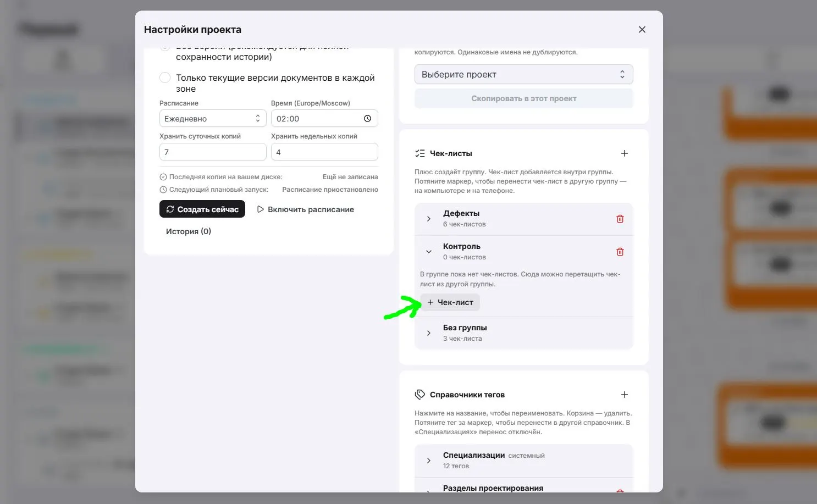The image size is (817, 504).
Task: Click the '12 тегов' count text
Action: click(x=456, y=466)
